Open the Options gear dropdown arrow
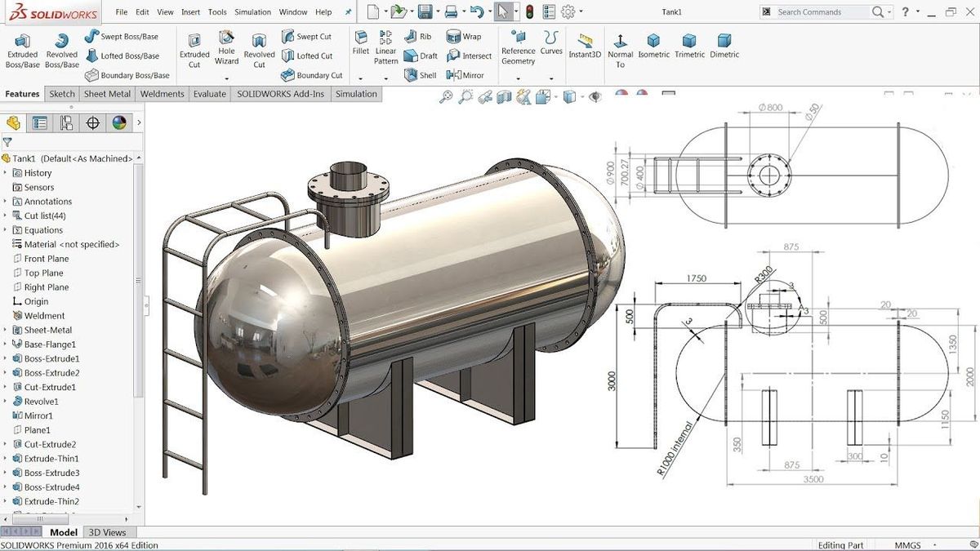This screenshot has height=551, width=980. tap(581, 12)
